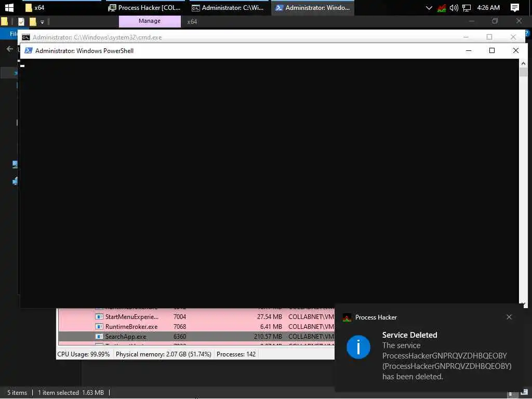
Task: Select the StartMenuExperie... process row
Action: click(x=196, y=316)
